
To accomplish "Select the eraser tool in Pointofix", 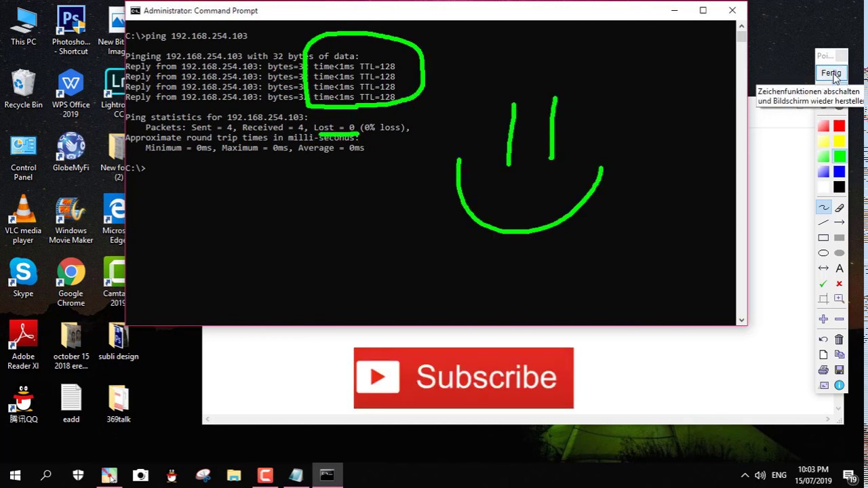I will (x=840, y=208).
